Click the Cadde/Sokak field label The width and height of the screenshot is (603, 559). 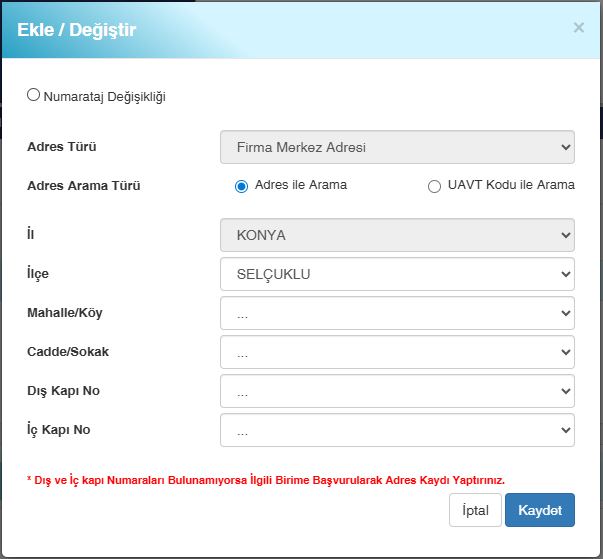point(68,352)
